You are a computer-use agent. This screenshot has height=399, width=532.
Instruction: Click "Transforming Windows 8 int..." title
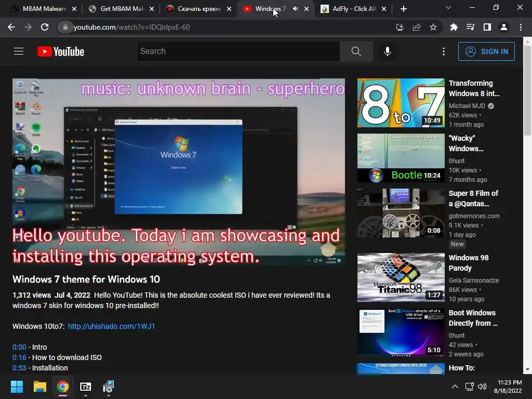(474, 88)
